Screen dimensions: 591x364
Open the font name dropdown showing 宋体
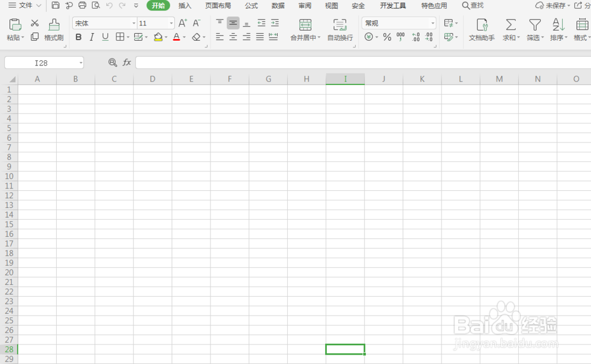[134, 24]
